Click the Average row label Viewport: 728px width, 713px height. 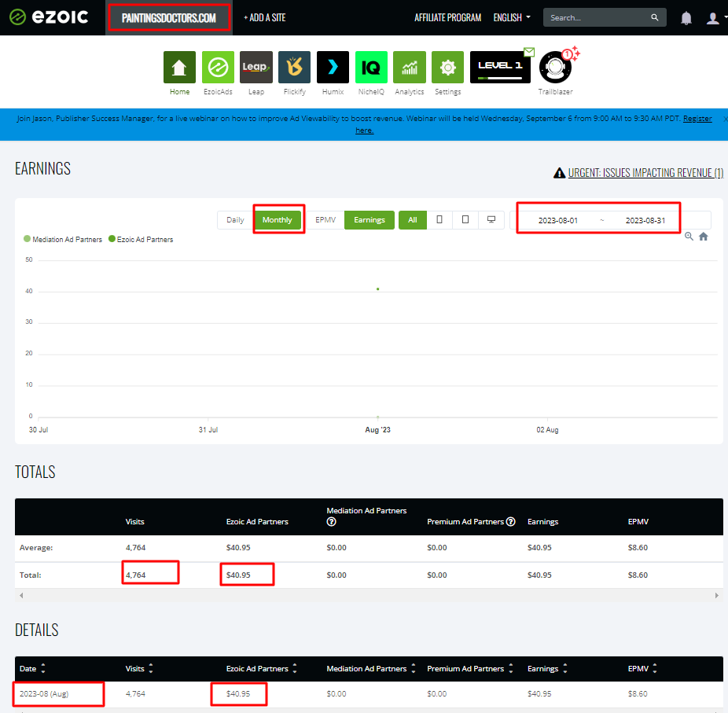[36, 548]
